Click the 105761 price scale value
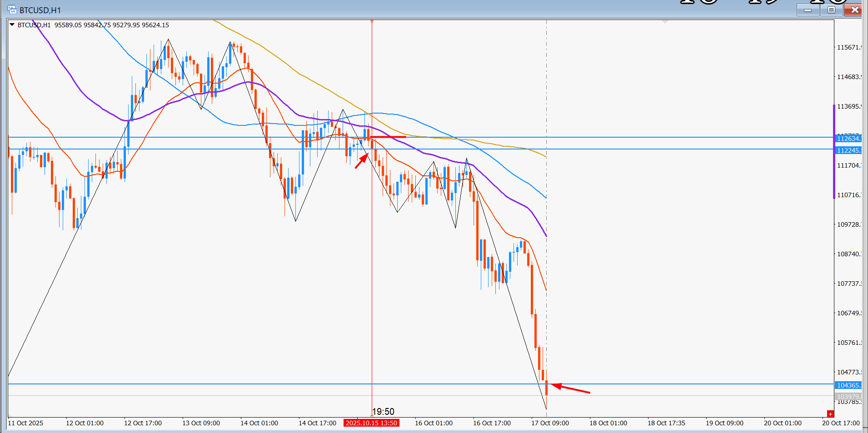 click(849, 343)
